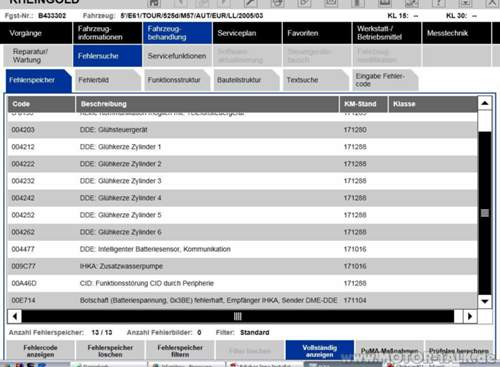Click the home icon in top toolbar

[154, 3]
